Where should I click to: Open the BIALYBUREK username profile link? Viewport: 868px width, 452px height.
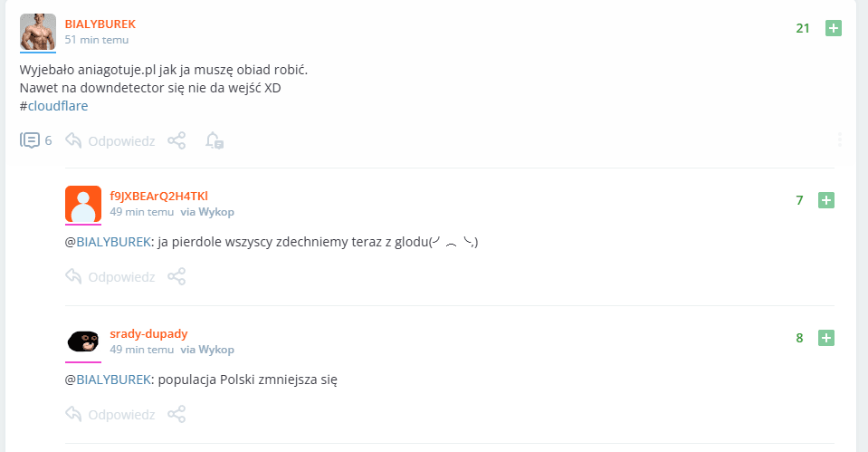[x=100, y=24]
